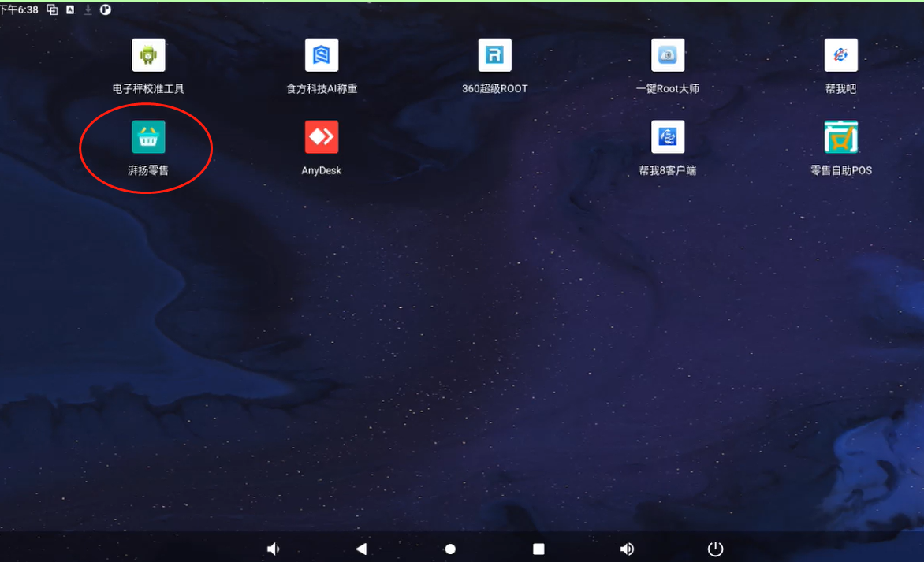This screenshot has height=562, width=924.
Task: Tap the Back triangle navigation button
Action: tap(361, 549)
